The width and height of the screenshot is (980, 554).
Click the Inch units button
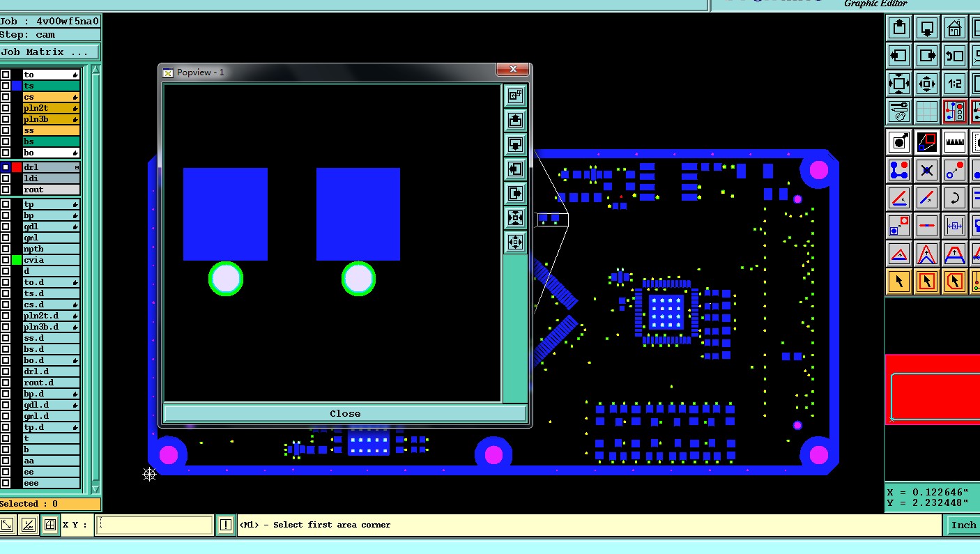point(963,525)
